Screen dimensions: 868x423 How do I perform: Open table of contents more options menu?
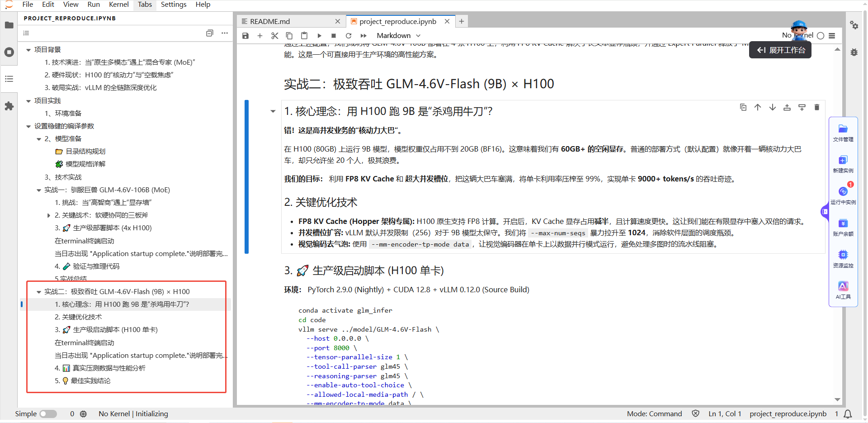click(x=225, y=33)
